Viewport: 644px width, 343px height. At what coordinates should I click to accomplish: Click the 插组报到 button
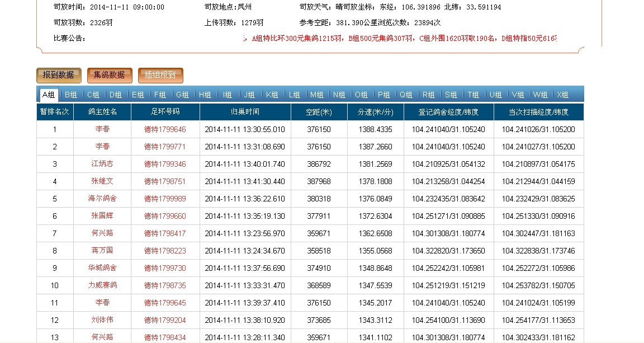pyautogui.click(x=160, y=75)
